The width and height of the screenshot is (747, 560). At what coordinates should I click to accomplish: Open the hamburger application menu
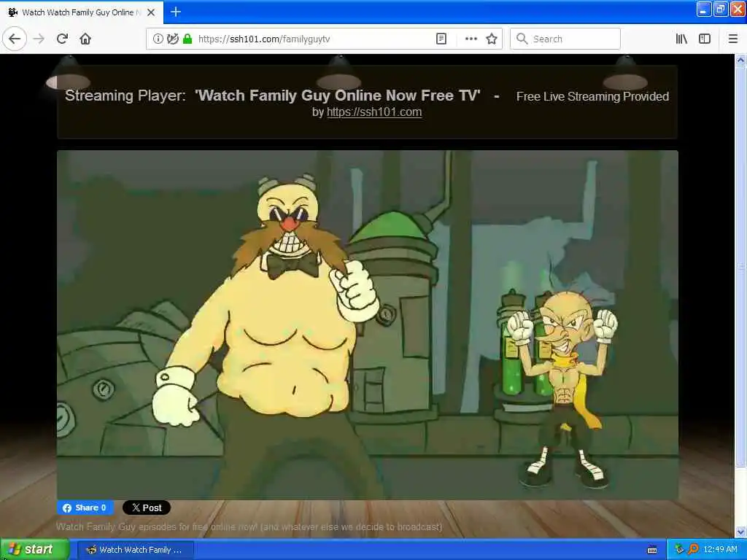[x=732, y=39]
